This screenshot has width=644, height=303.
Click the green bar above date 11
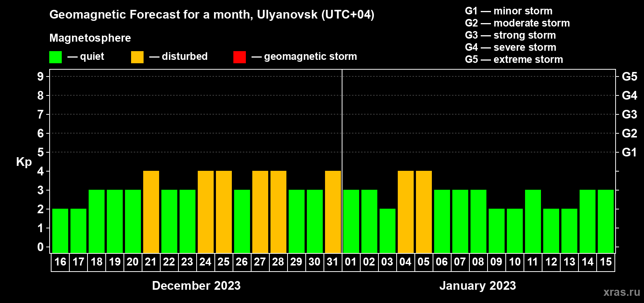pyautogui.click(x=533, y=221)
